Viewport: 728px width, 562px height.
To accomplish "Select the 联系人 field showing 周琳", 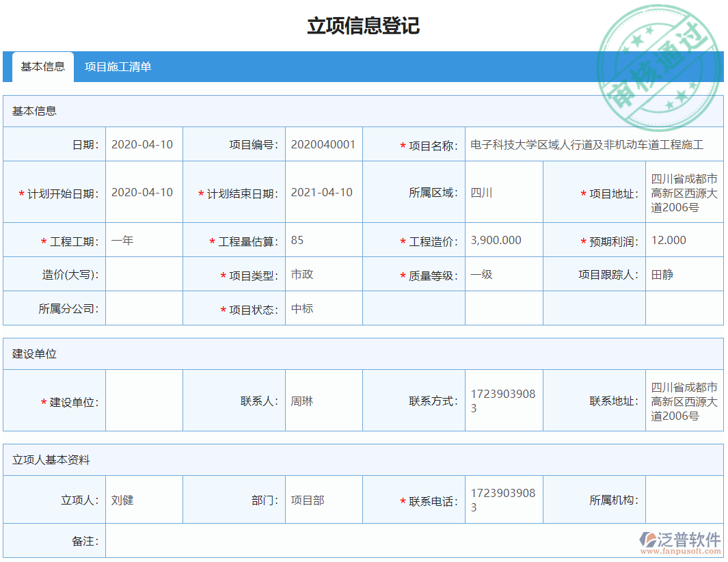I will click(323, 401).
